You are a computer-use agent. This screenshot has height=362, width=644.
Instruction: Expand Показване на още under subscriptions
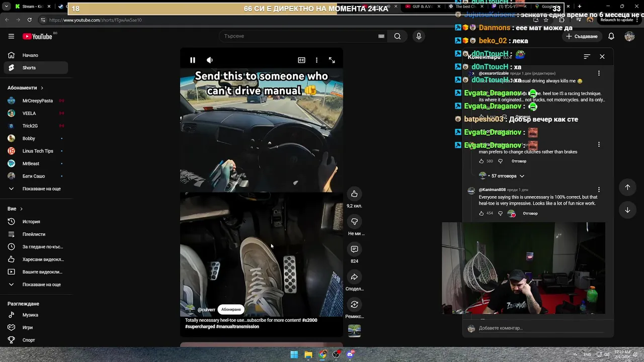(x=35, y=189)
